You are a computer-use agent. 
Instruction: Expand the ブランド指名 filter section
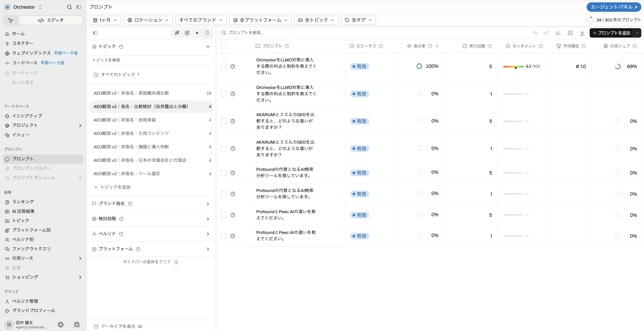click(x=151, y=204)
